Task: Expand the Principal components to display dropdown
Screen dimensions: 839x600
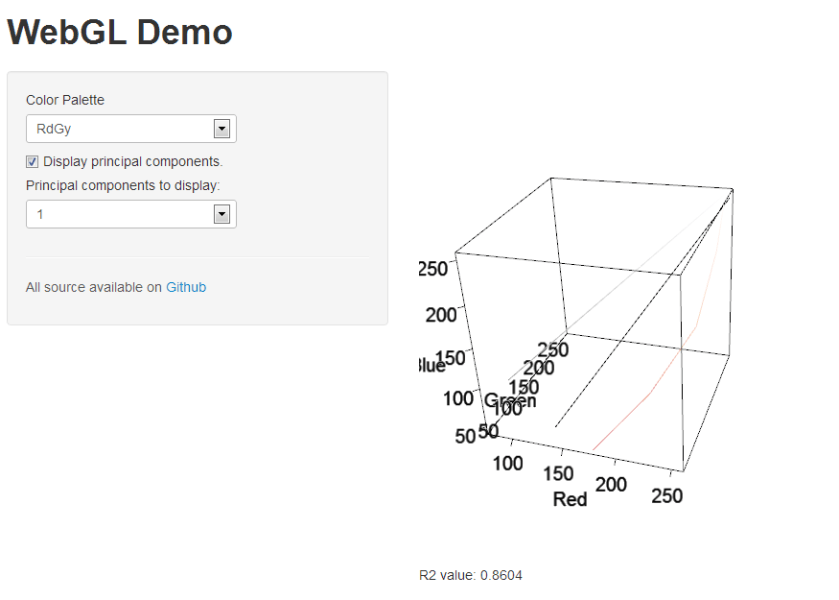Action: 129,214
